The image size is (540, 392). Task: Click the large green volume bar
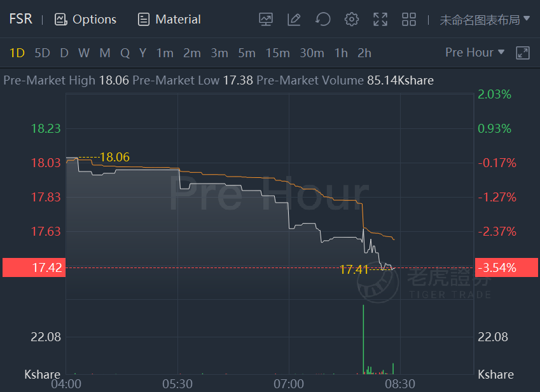point(363,339)
